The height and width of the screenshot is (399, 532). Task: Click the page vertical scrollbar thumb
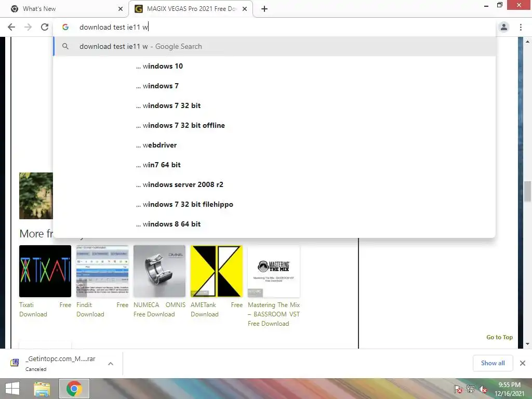point(527,192)
